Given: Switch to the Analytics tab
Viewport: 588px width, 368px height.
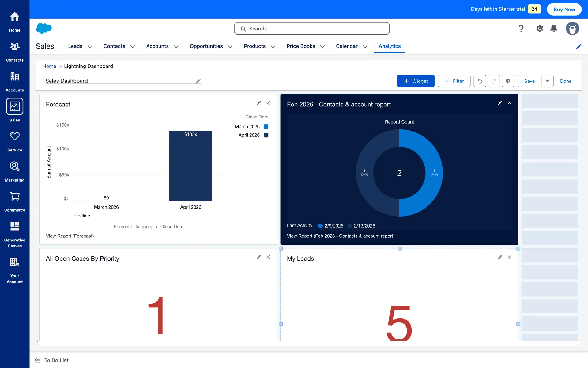Looking at the screenshot, I should [x=390, y=46].
